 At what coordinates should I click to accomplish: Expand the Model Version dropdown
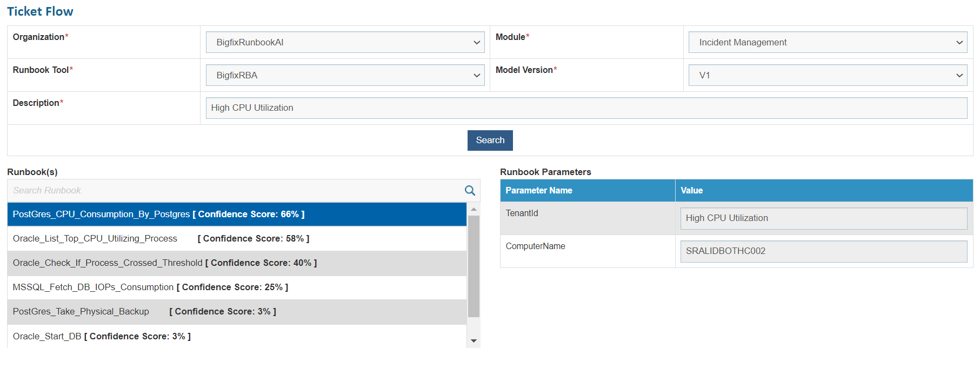pos(827,75)
